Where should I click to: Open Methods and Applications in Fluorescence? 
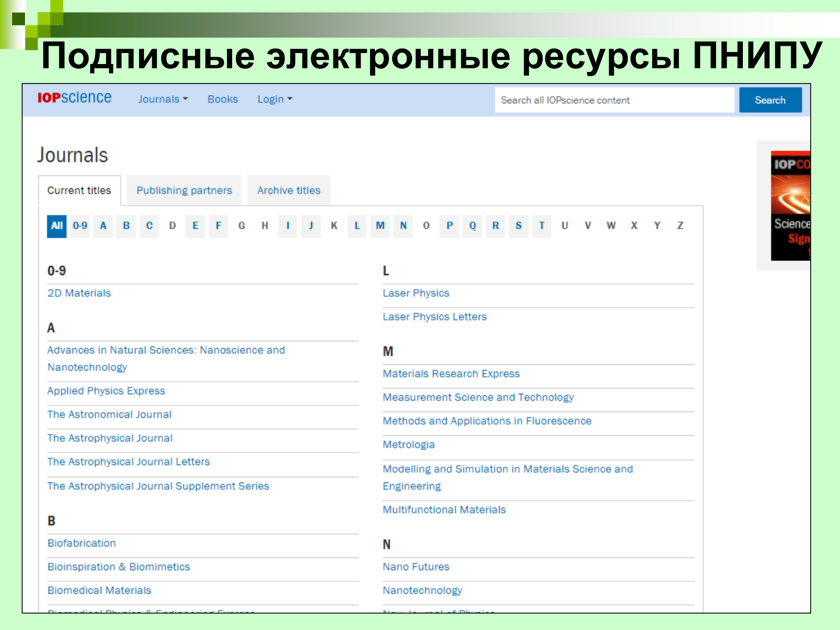click(x=487, y=421)
